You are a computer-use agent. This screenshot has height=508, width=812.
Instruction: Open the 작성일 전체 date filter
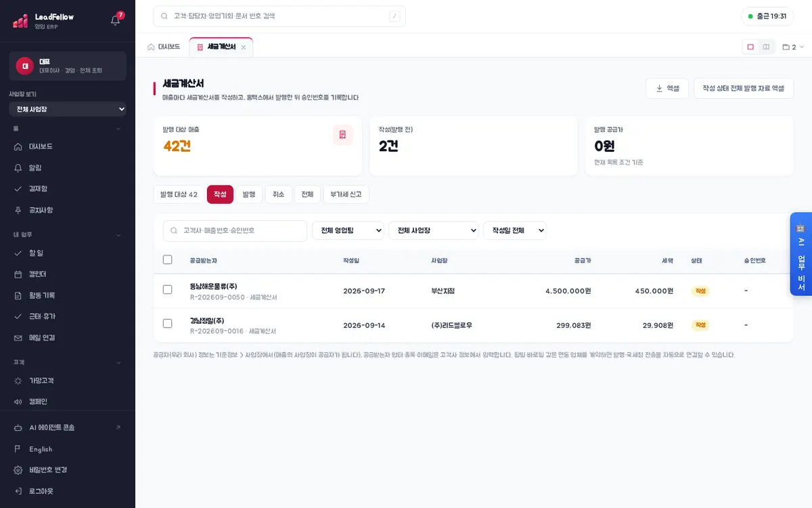pyautogui.click(x=514, y=230)
